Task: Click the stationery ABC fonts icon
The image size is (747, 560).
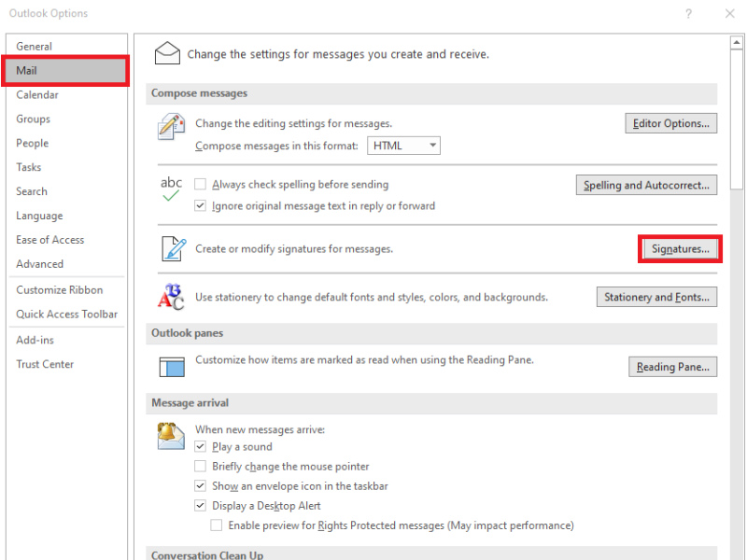Action: (171, 297)
